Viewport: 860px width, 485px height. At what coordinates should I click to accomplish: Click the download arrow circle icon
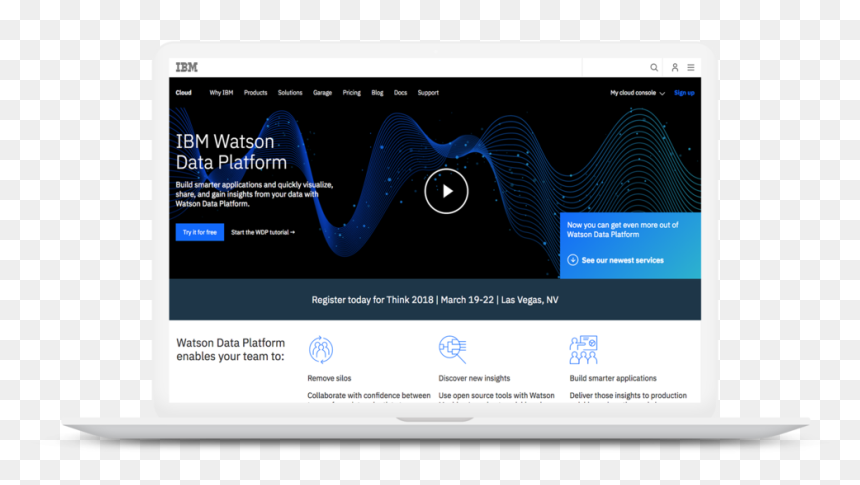coord(573,260)
